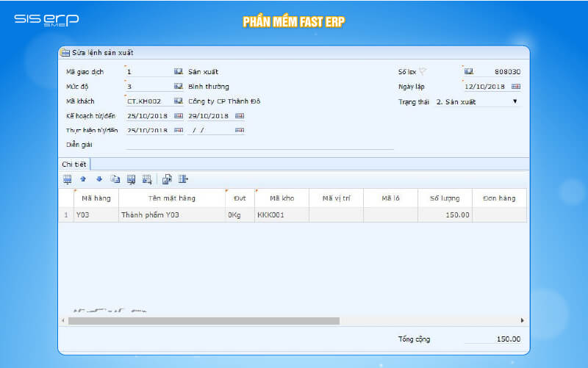
Task: Click the copy row icon in detail toolbar
Action: [115, 179]
